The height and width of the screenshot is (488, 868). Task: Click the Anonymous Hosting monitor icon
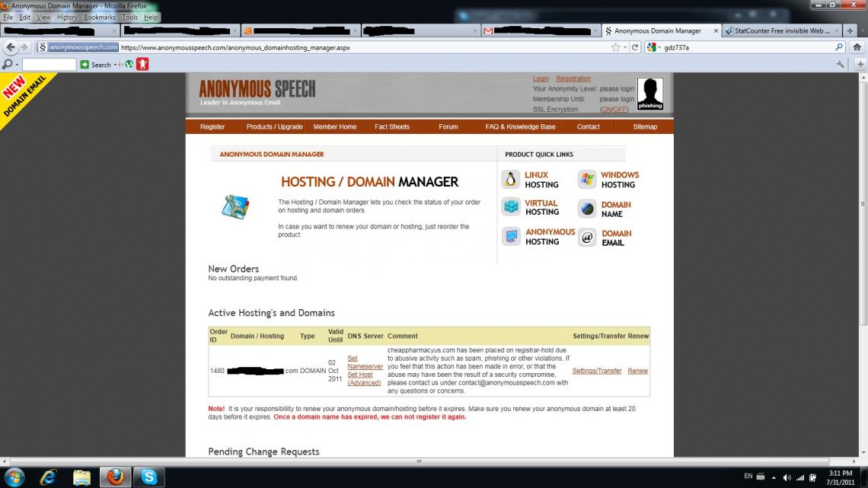pyautogui.click(x=511, y=236)
